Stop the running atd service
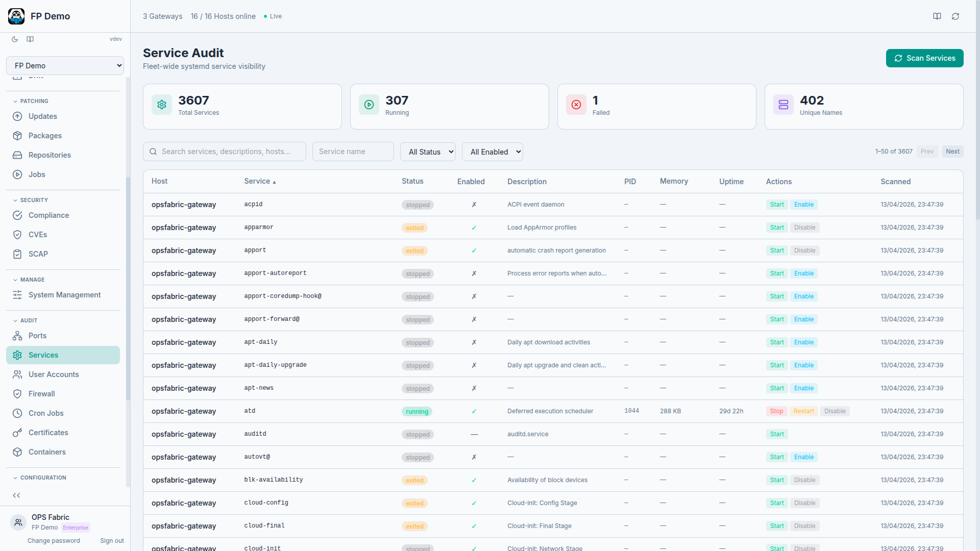Image resolution: width=980 pixels, height=551 pixels. 776,411
